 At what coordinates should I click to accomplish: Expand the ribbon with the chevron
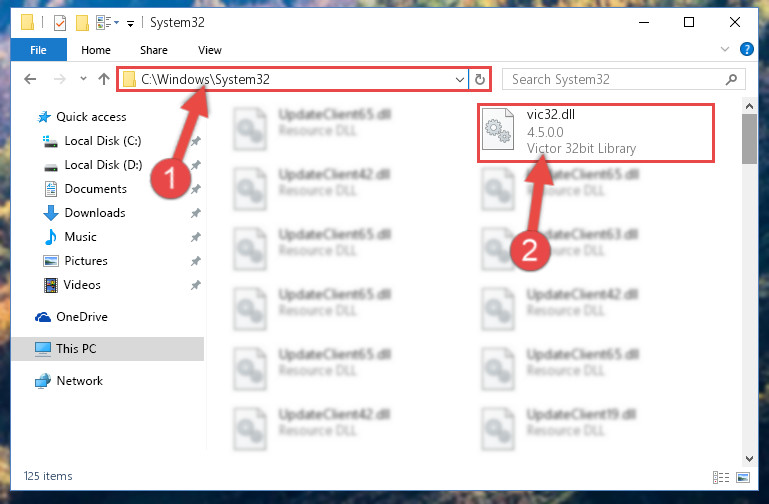724,49
